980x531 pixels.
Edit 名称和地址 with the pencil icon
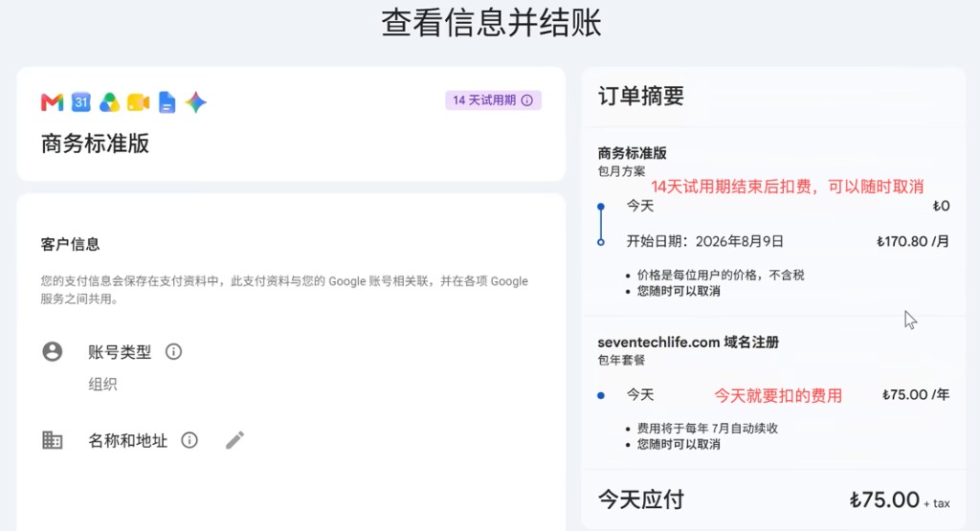coord(235,440)
